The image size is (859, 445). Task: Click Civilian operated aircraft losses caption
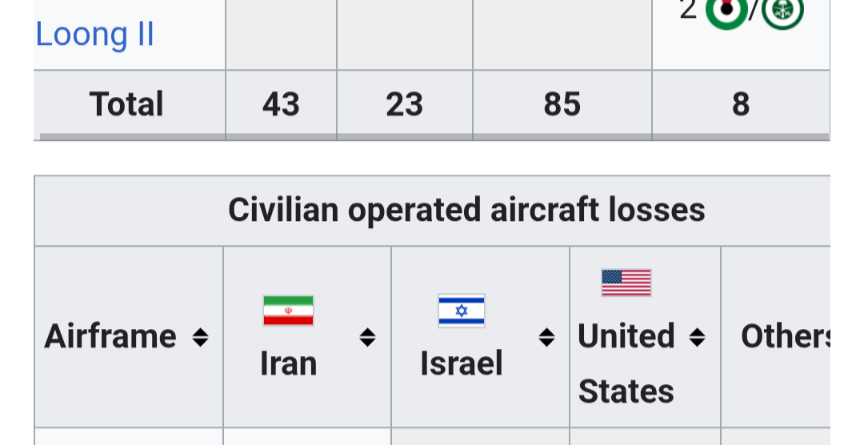click(x=467, y=210)
